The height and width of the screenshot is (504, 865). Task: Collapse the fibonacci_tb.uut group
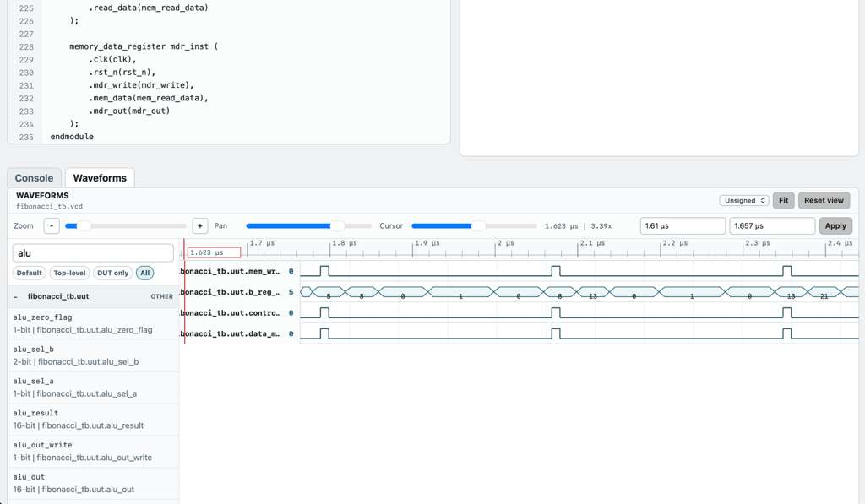pyautogui.click(x=15, y=296)
